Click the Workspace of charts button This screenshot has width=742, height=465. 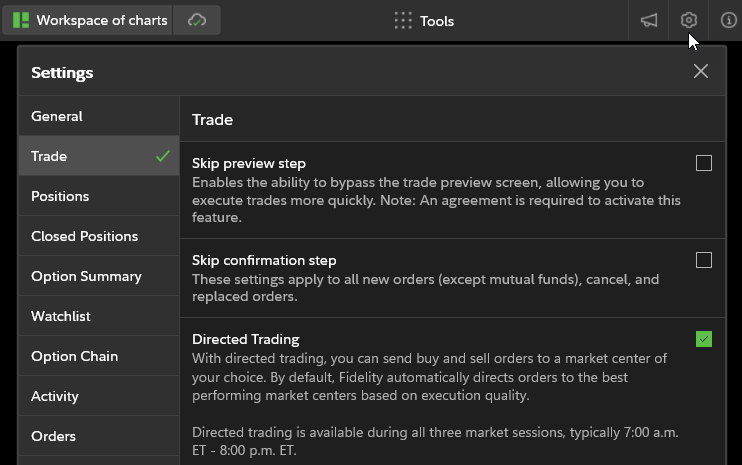click(x=100, y=20)
